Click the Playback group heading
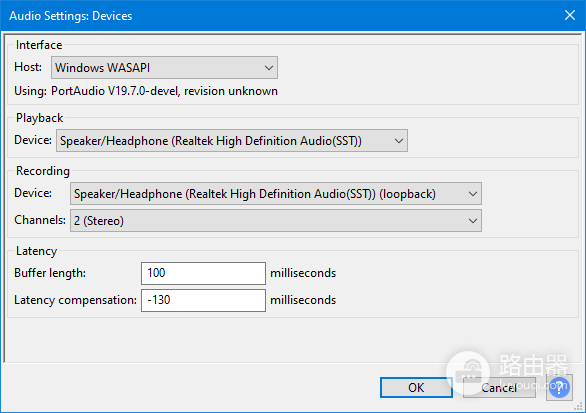Screen dimensions: 586x413 (40, 118)
